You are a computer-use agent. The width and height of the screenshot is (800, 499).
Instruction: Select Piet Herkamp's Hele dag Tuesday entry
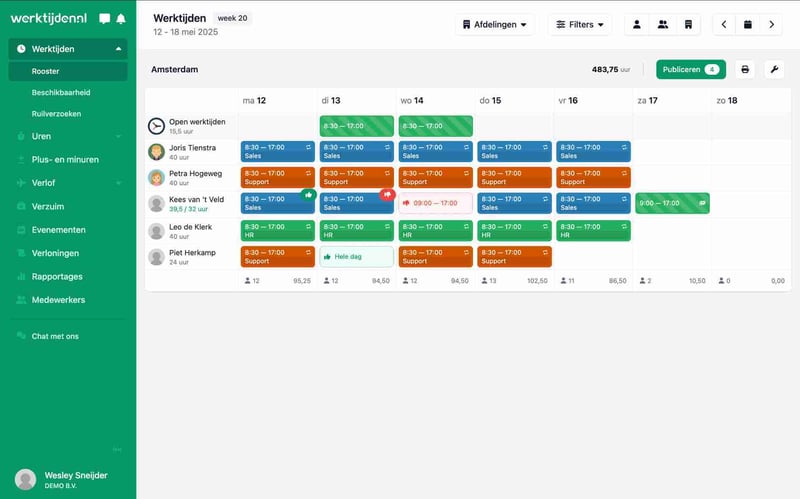click(x=356, y=257)
